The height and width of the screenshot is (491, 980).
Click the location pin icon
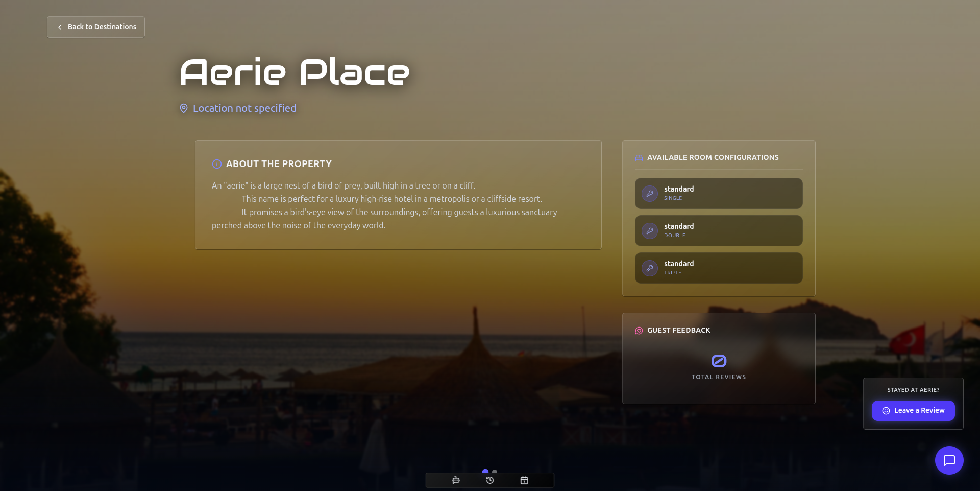point(184,108)
